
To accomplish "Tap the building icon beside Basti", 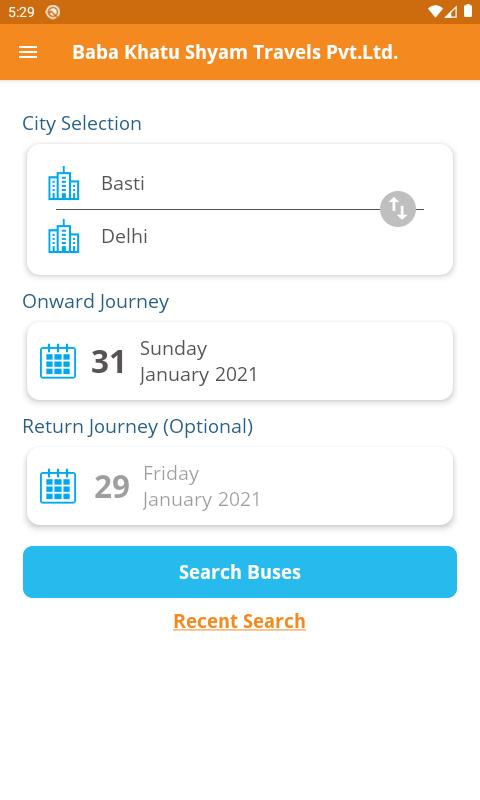I will (x=64, y=183).
